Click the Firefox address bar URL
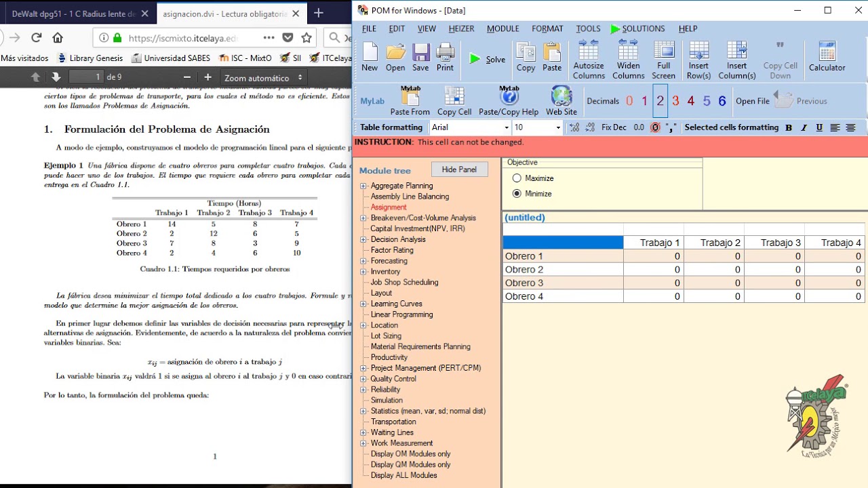 pyautogui.click(x=183, y=38)
